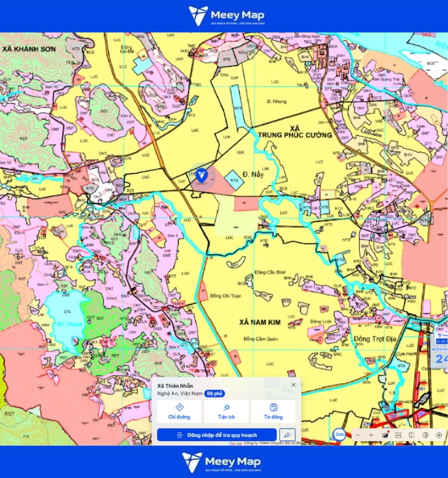Click the map opacity contrast icon

[425, 435]
